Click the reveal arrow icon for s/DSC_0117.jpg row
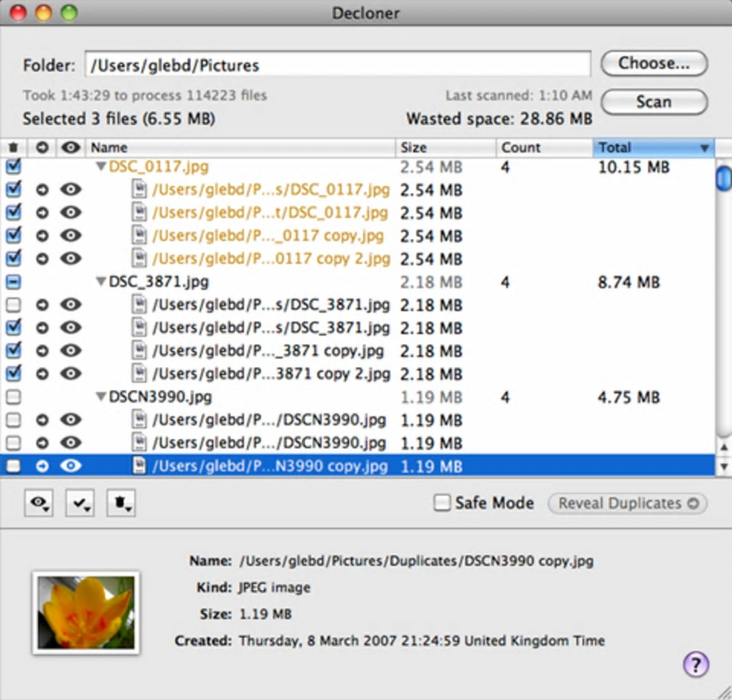This screenshot has height=700, width=732. [42, 190]
